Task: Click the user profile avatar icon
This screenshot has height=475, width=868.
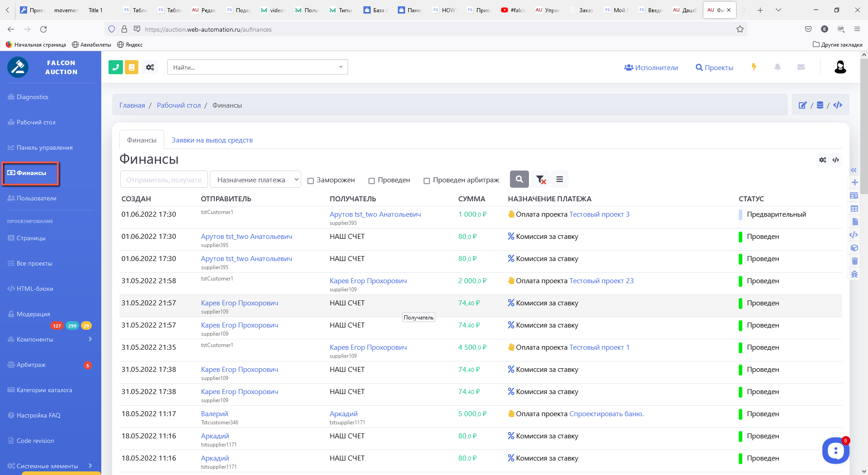Action: point(840,67)
